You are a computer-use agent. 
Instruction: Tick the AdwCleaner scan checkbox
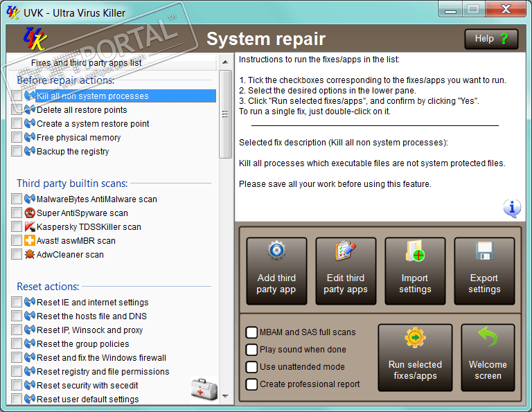pyautogui.click(x=17, y=254)
